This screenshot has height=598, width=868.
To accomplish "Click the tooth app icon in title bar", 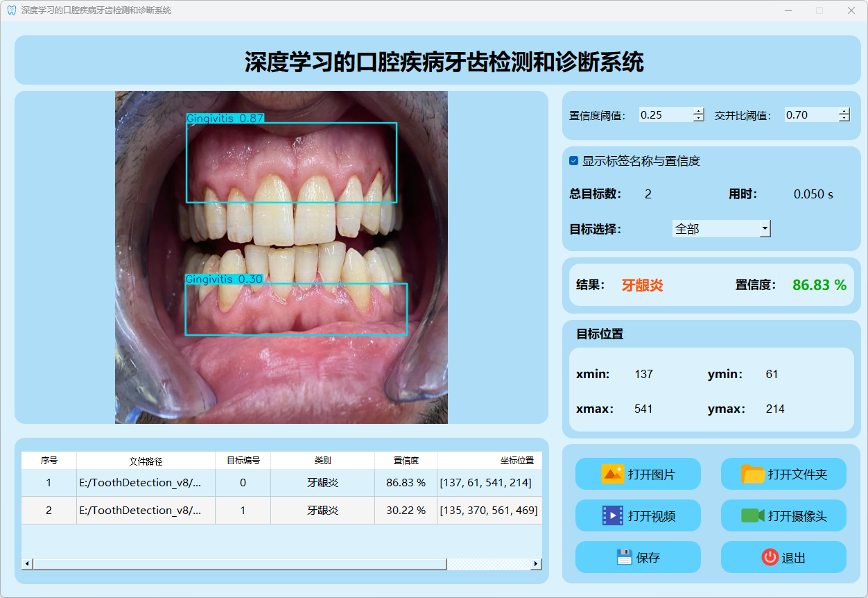I will click(x=11, y=10).
